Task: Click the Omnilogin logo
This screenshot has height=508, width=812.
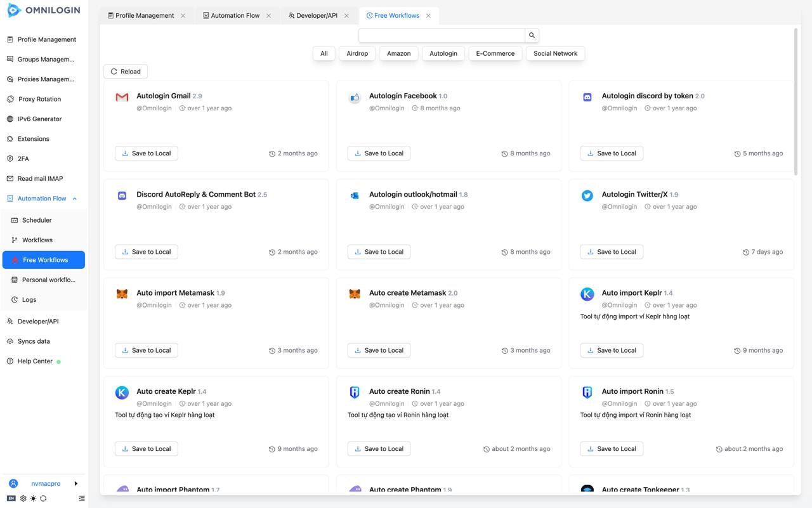Action: 43,10
